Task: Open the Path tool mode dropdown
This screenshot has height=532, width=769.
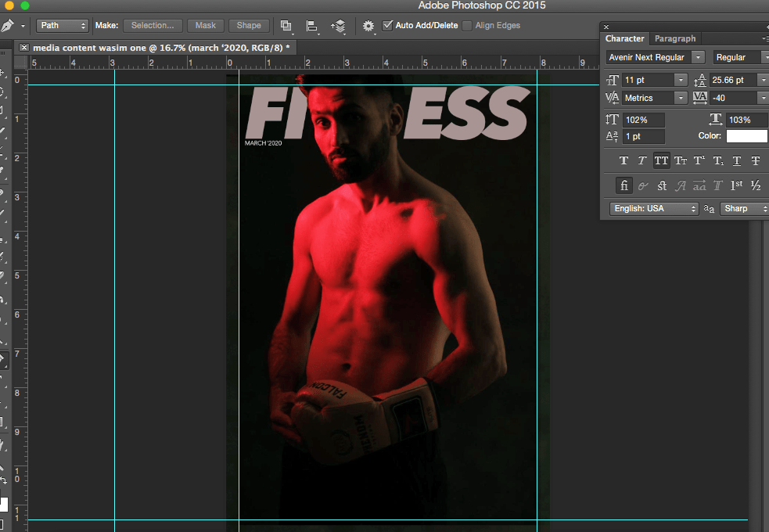Action: [63, 26]
